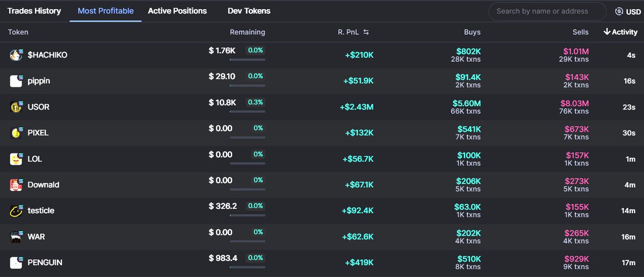The height and width of the screenshot is (277, 644).
Task: Focus the Search by name or address field
Action: pos(547,11)
